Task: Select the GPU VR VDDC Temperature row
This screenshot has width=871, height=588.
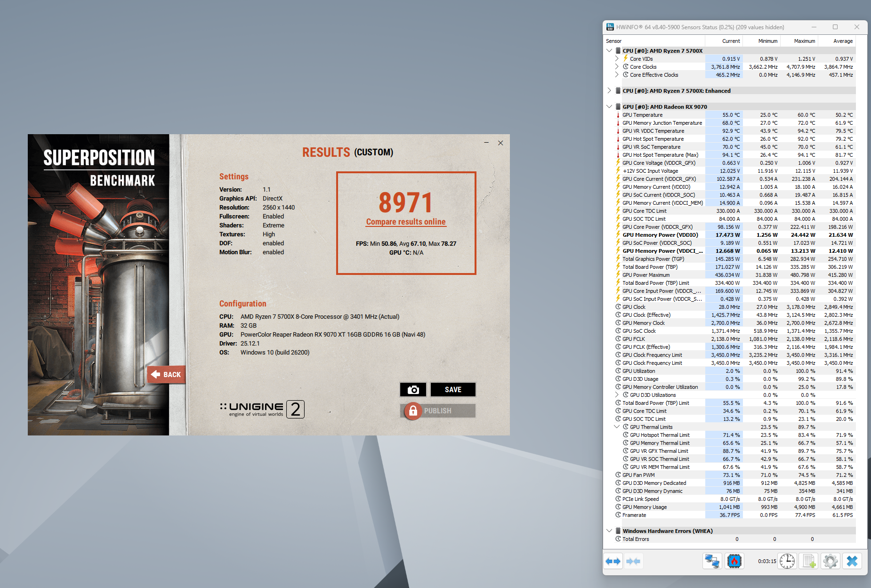Action: point(734,131)
